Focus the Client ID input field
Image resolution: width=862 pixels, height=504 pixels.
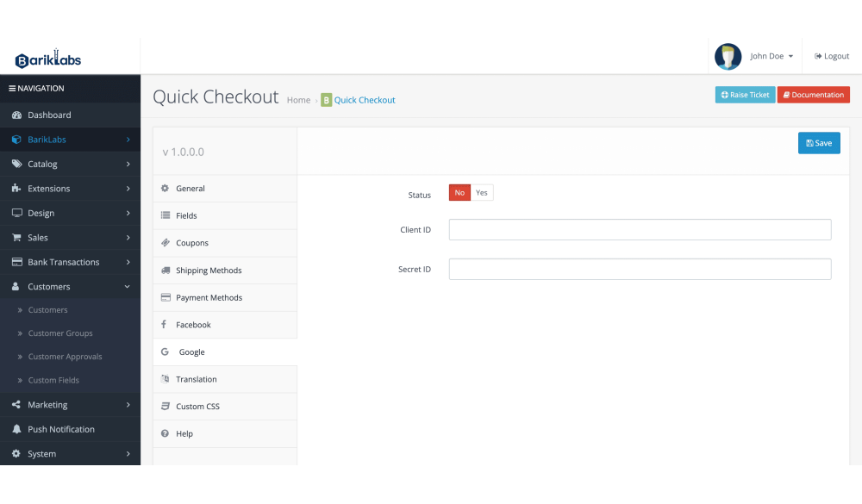point(640,230)
